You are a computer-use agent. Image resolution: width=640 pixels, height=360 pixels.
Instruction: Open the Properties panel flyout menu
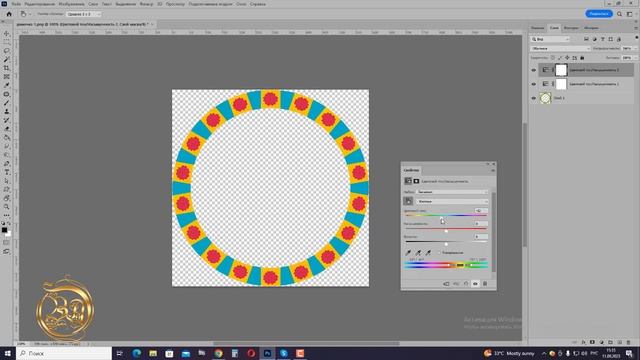point(493,170)
